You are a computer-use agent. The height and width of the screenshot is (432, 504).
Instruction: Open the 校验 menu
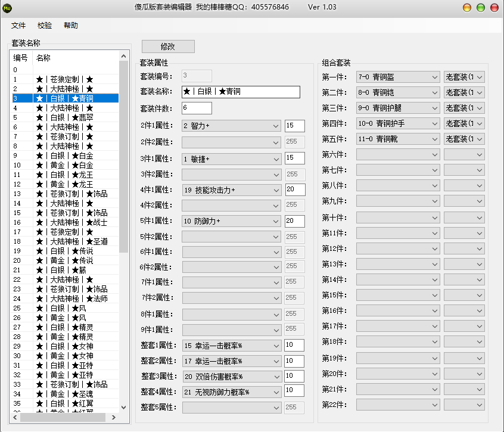[45, 26]
